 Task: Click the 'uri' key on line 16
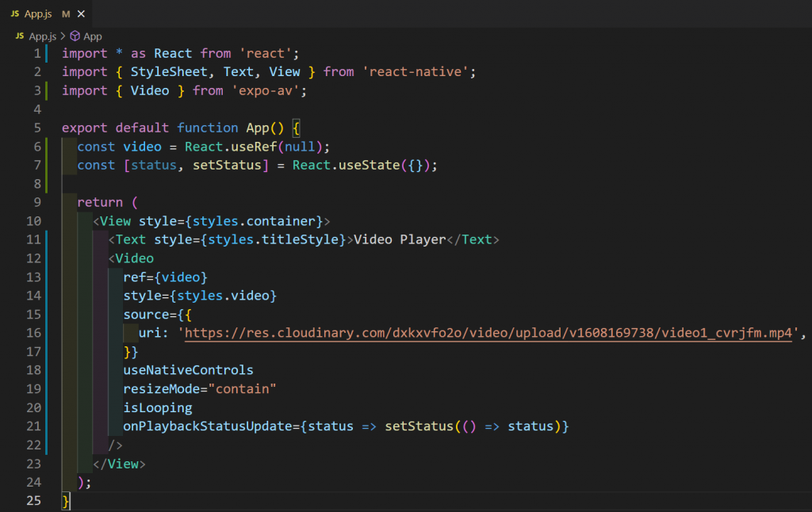click(150, 333)
